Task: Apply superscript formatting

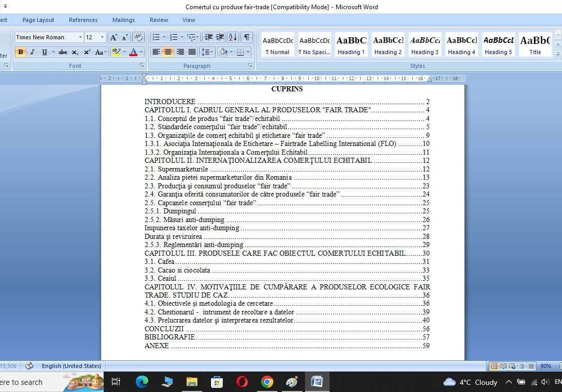Action: click(x=87, y=52)
